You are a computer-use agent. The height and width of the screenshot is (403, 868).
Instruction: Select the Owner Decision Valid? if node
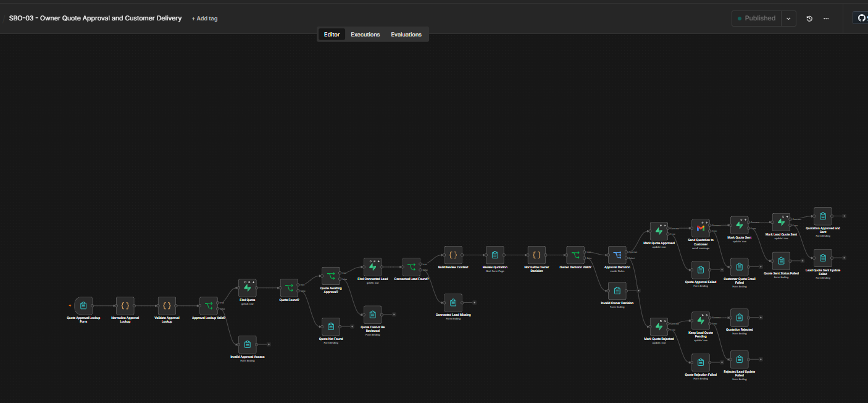[x=575, y=255]
